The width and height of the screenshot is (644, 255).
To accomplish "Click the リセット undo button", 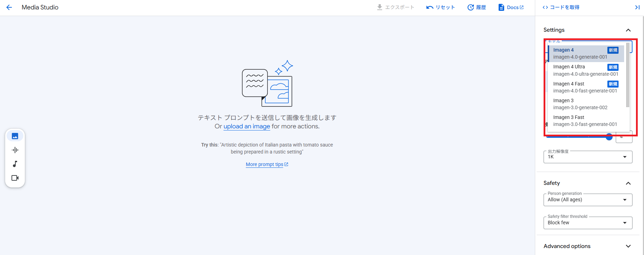I will click(441, 7).
